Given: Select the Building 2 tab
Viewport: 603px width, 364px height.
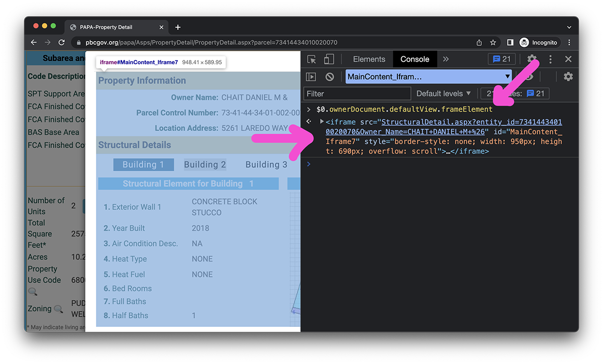Looking at the screenshot, I should click(x=205, y=165).
